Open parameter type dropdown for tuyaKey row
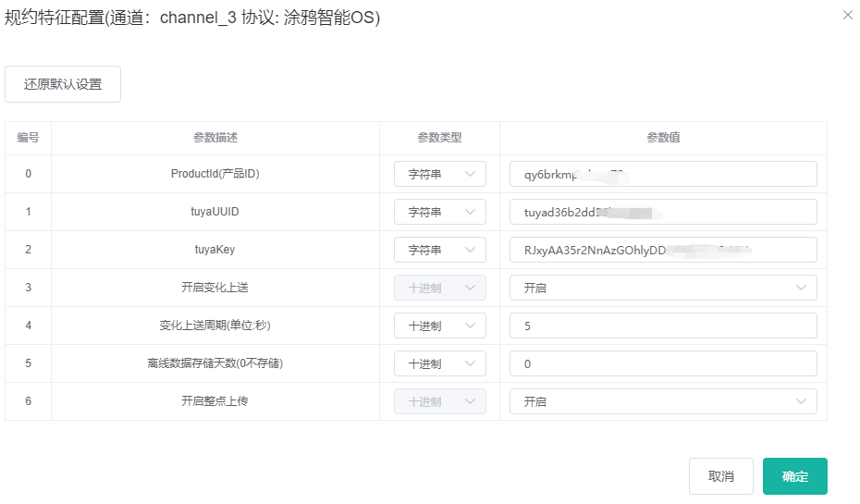Image resolution: width=860 pixels, height=504 pixels. 439,250
